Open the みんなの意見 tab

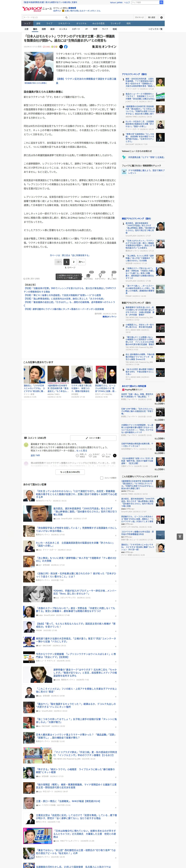point(99,23)
